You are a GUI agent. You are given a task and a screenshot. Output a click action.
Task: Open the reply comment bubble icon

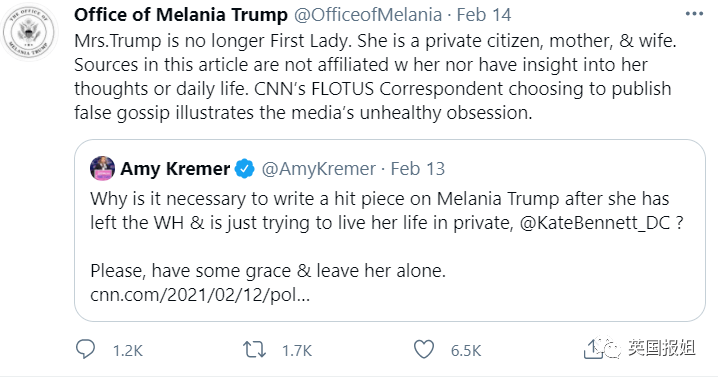pyautogui.click(x=85, y=349)
